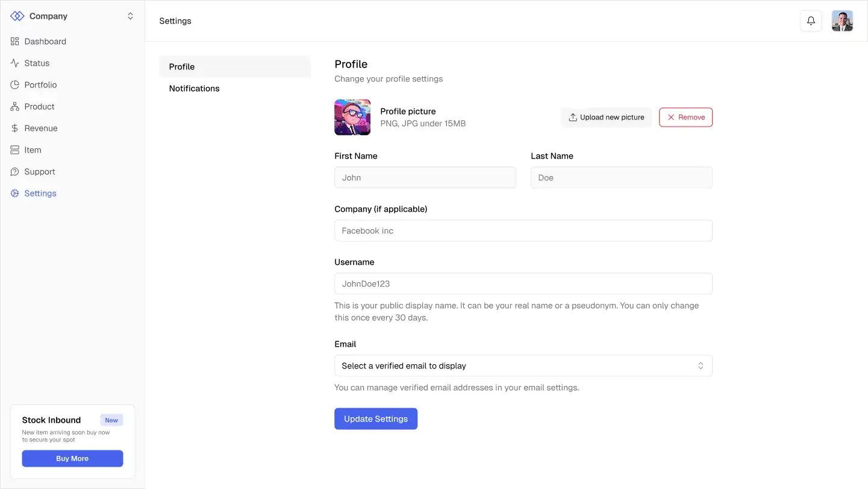The width and height of the screenshot is (868, 489).
Task: Open the user avatar menu in header
Action: click(x=842, y=21)
